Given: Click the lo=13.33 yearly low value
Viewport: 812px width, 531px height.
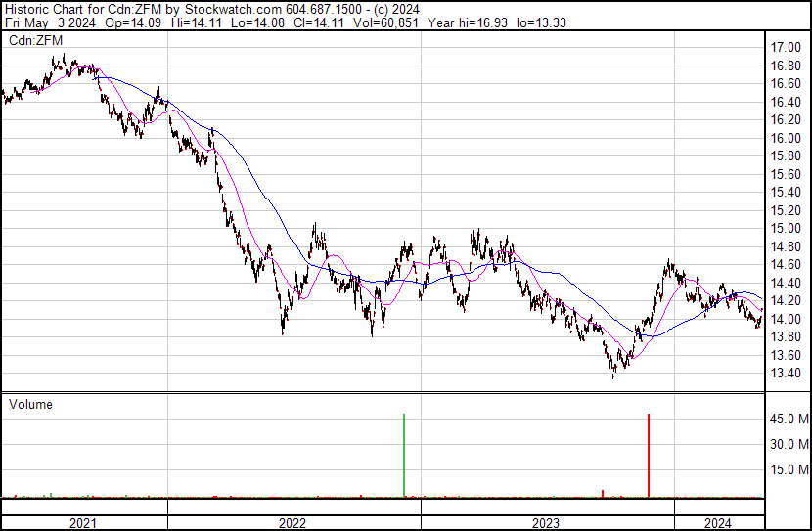Looking at the screenshot, I should click(542, 22).
